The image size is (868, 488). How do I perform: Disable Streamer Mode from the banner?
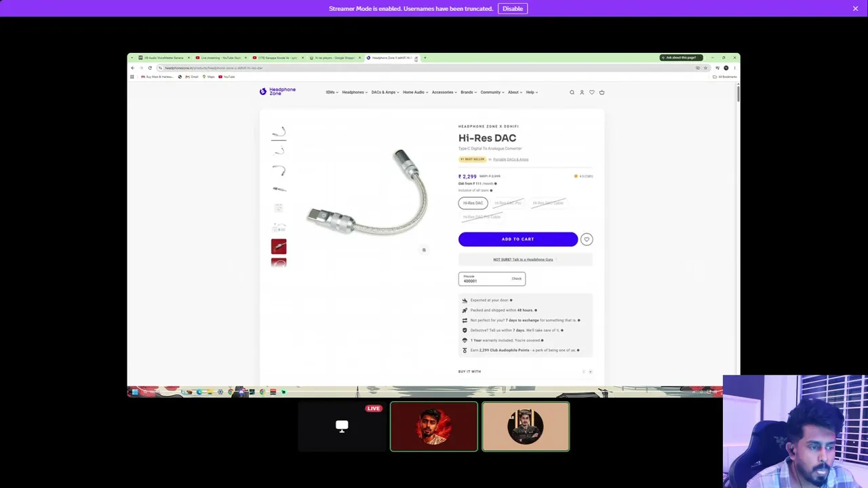513,9
